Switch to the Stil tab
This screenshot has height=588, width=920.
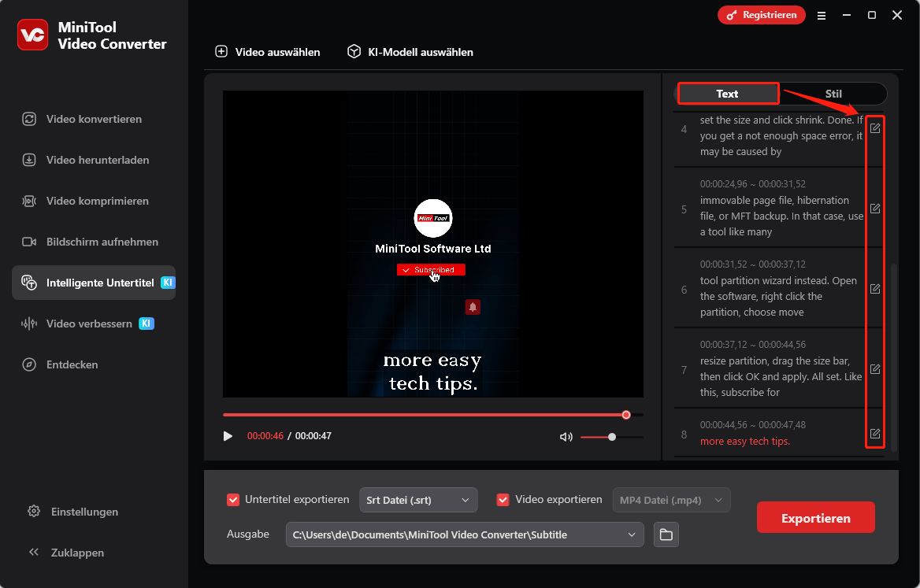[833, 94]
